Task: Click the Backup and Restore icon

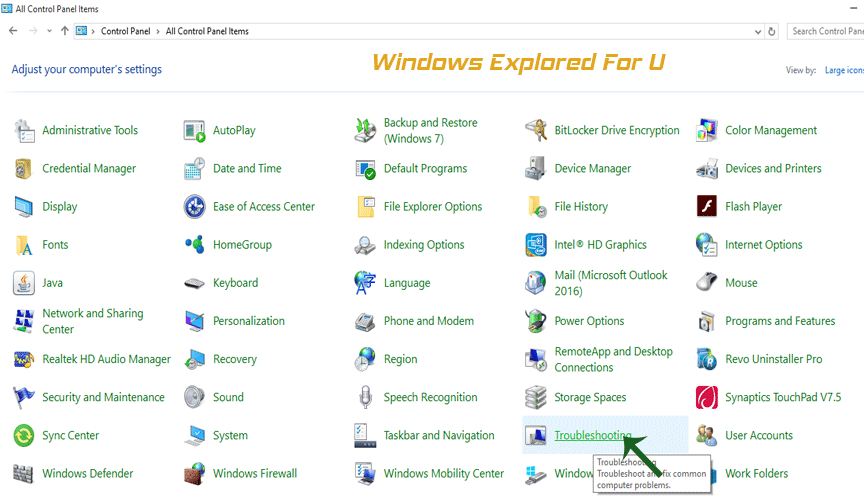Action: 365,131
